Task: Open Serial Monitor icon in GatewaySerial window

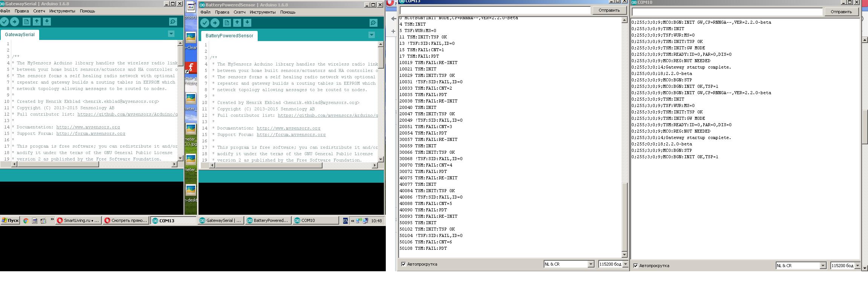Action: point(173,22)
